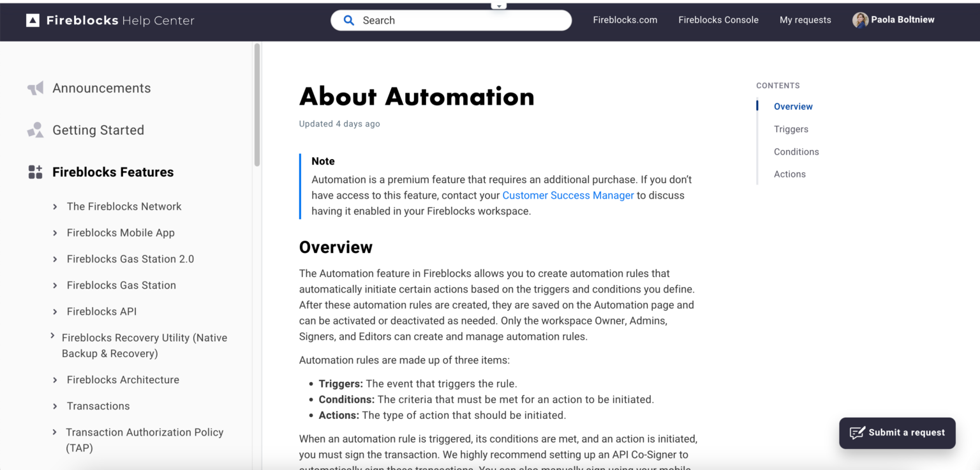Jump to Triggers in the Contents list
Screen dimensions: 980x470
tap(791, 129)
